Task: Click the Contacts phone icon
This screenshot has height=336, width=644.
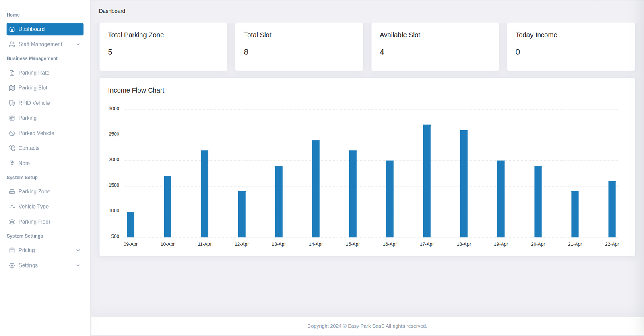Action: (12, 148)
